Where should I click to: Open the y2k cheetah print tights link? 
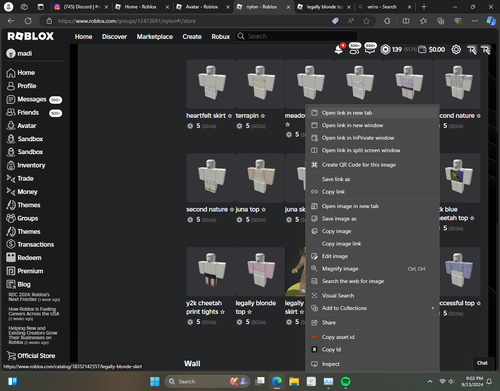click(205, 307)
